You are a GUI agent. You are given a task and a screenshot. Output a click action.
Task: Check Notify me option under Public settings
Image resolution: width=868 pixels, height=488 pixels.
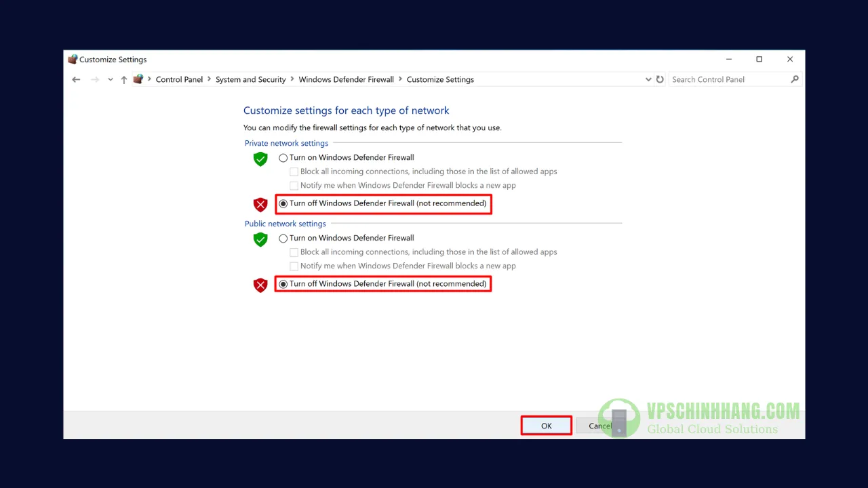point(294,266)
